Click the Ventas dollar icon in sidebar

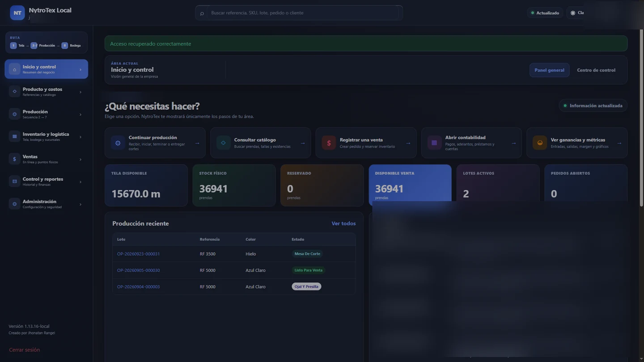14,159
